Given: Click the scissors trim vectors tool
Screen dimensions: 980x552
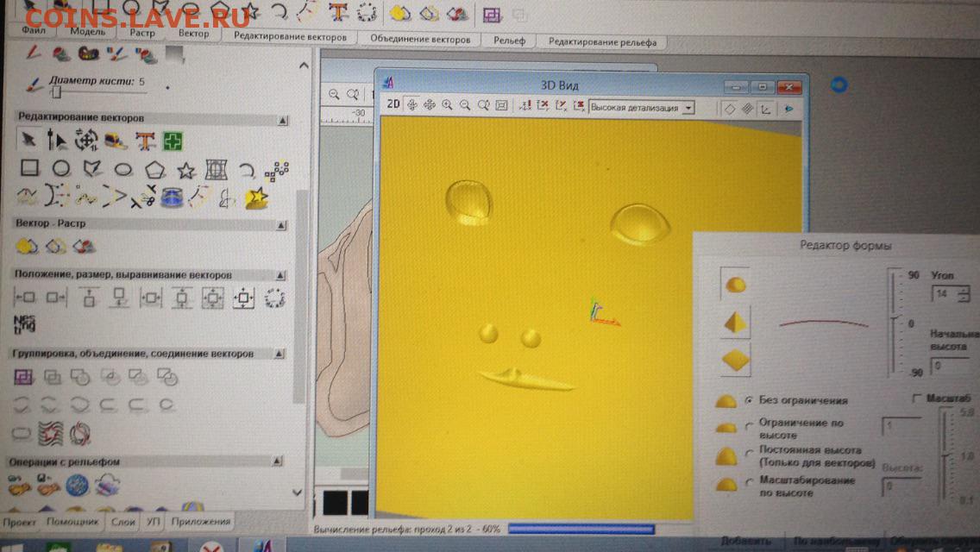Looking at the screenshot, I should point(144,197).
